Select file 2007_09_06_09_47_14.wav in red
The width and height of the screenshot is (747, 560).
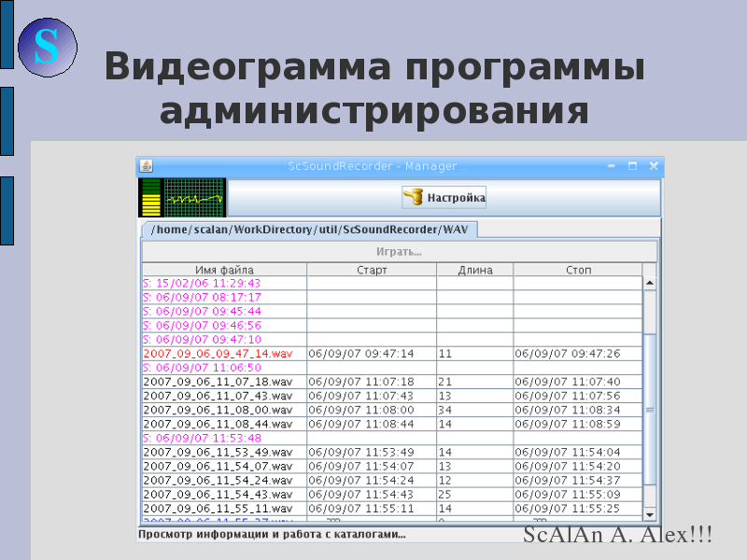218,354
